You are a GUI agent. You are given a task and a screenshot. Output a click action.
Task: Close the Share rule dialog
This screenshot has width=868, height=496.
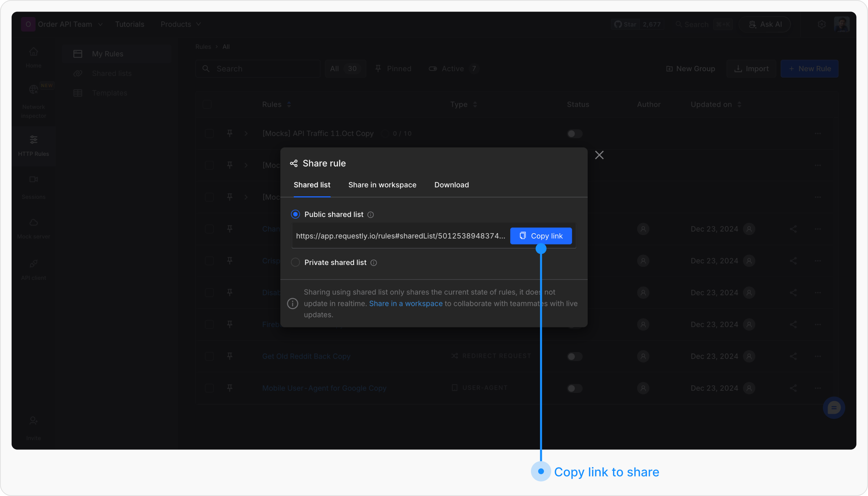599,155
